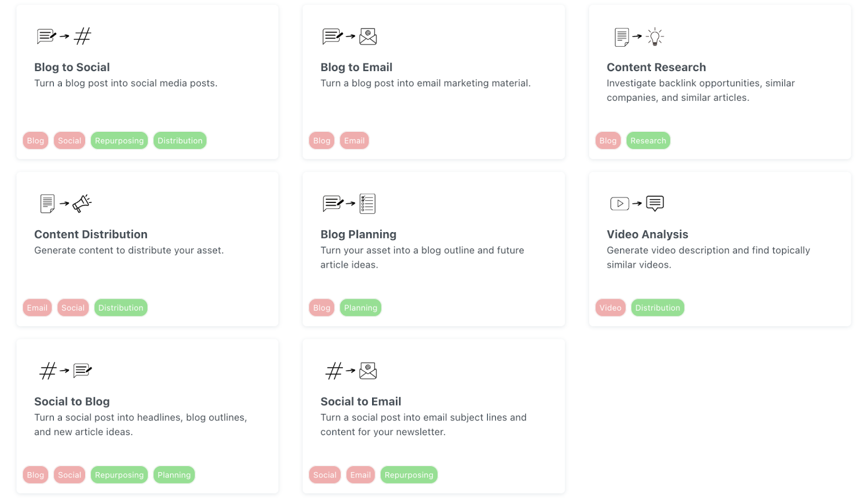Image resolution: width=868 pixels, height=503 pixels.
Task: Click the Distribution tag on Content Distribution card
Action: click(x=120, y=308)
